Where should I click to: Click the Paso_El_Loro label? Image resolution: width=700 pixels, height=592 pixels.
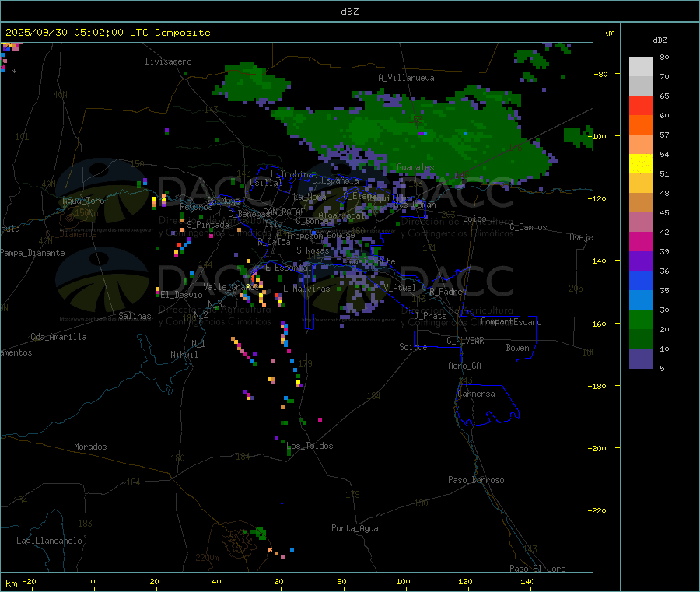(x=537, y=569)
